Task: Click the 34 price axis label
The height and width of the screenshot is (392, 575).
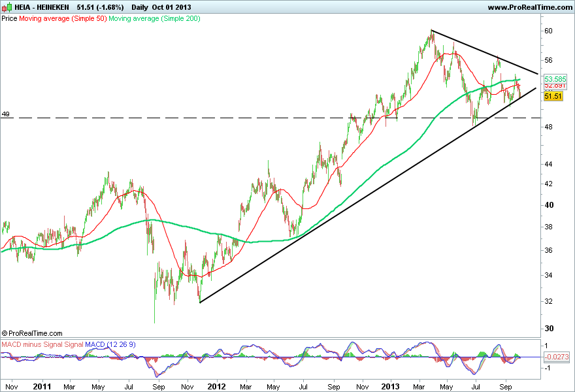Action: coord(548,275)
